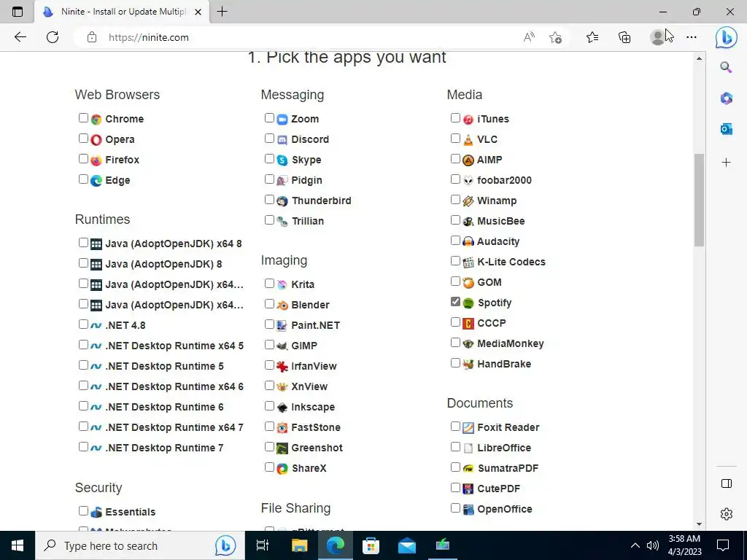747x560 pixels.
Task: Click the Thunderbird icon
Action: tap(282, 201)
